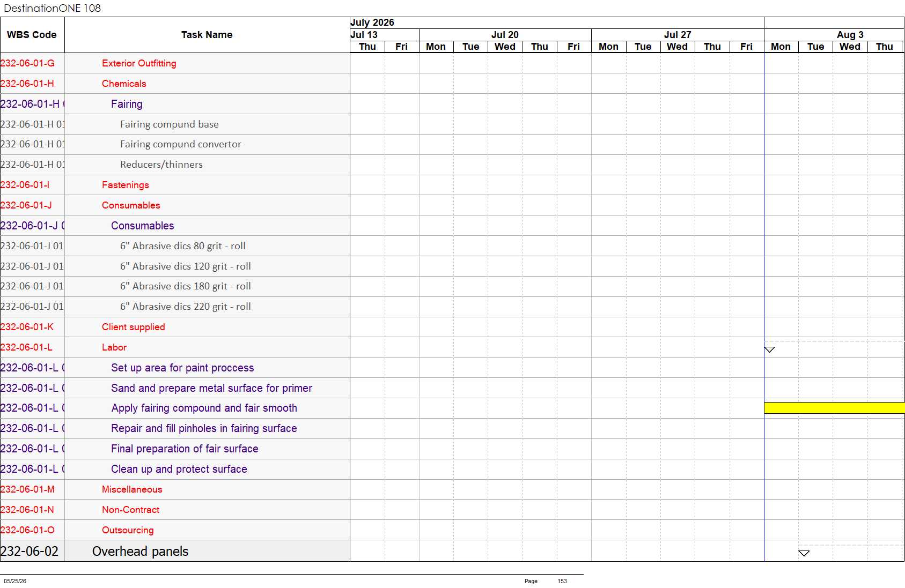Click the Mon header under Aug 3
The image size is (905, 588).
781,47
